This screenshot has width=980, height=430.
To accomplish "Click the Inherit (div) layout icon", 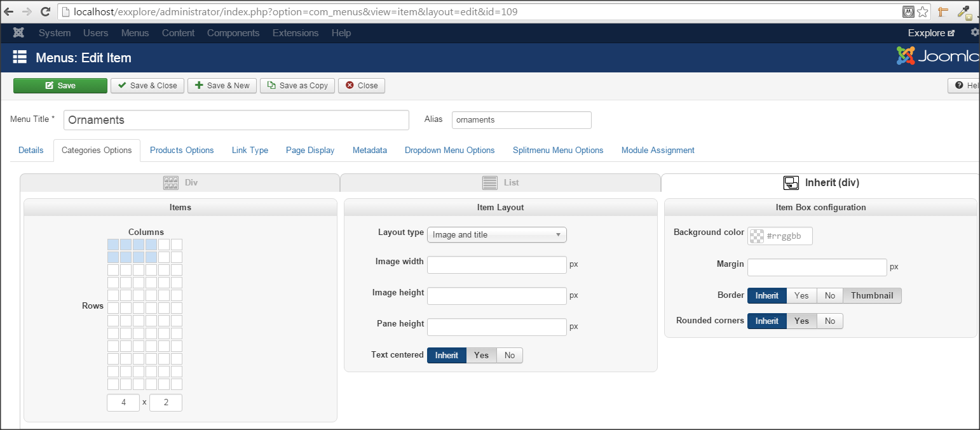I will click(x=791, y=183).
